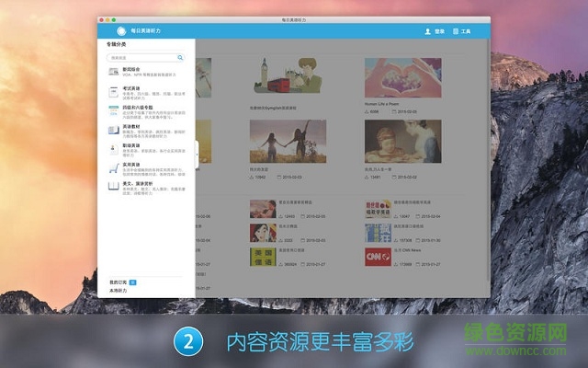Click the magnifier icon in sidebar search box
The width and height of the screenshot is (588, 368).
pos(180,57)
